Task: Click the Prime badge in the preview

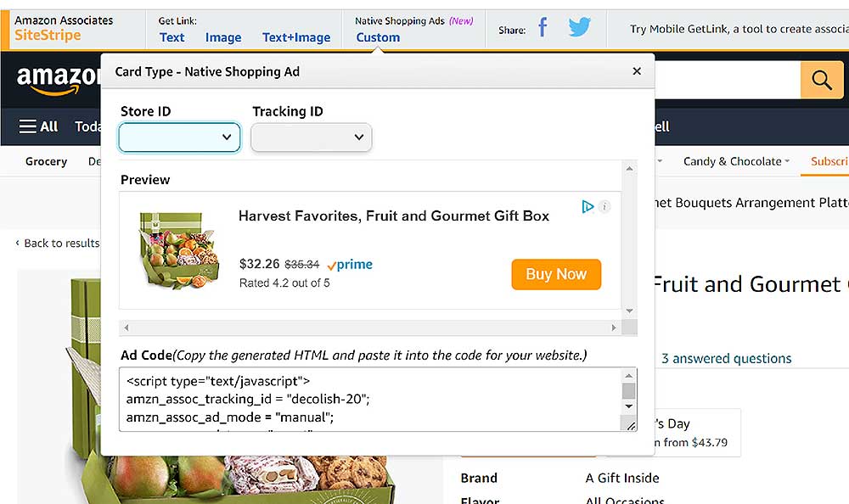Action: point(349,264)
